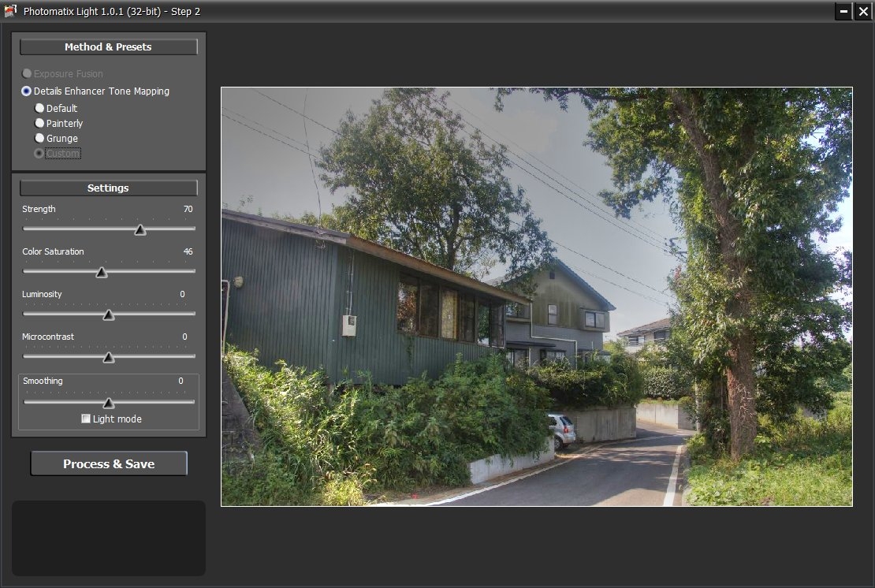Viewport: 875px width, 588px height.
Task: Click the Process & Save button
Action: [x=109, y=463]
